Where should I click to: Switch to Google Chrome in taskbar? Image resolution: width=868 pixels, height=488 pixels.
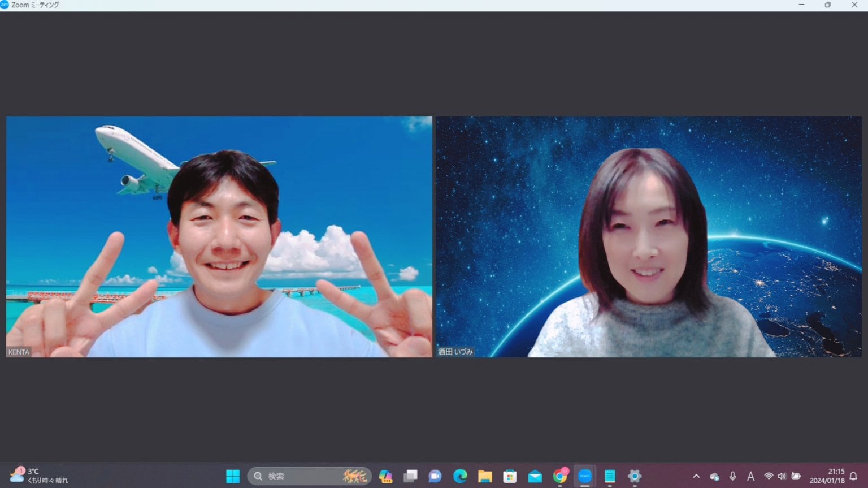[x=559, y=476]
